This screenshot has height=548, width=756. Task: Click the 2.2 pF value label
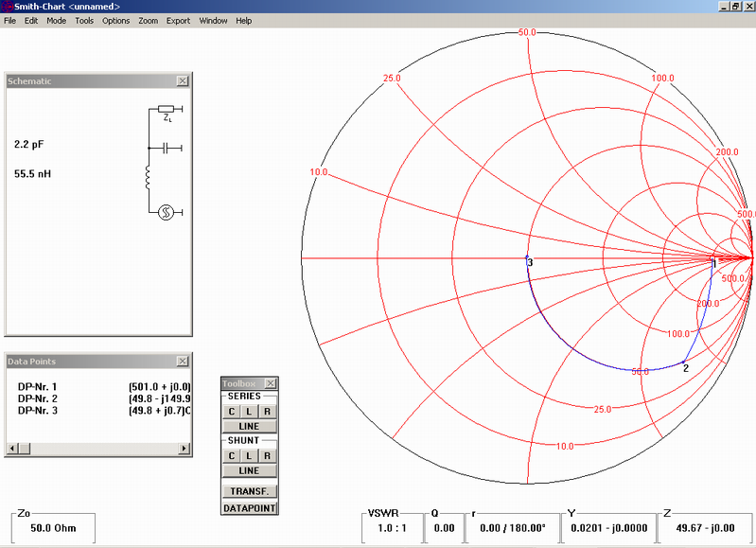[29, 144]
